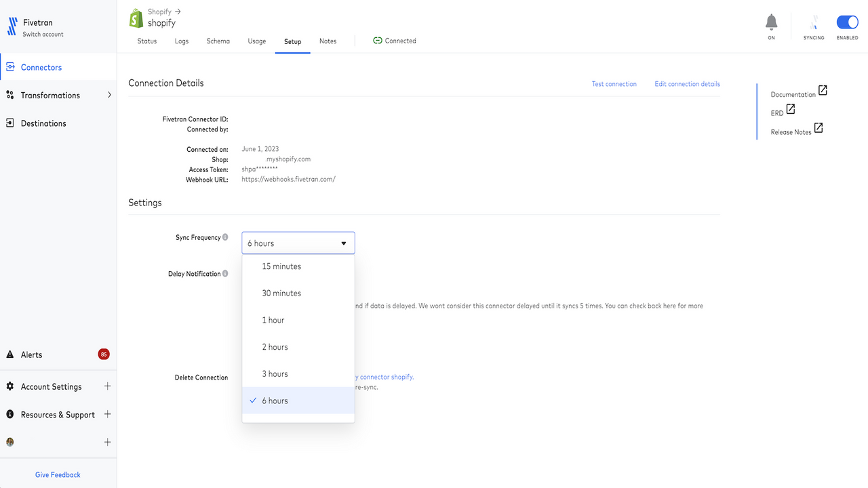Switch to the Usage tab
Screen dimensions: 868x488
tap(257, 41)
